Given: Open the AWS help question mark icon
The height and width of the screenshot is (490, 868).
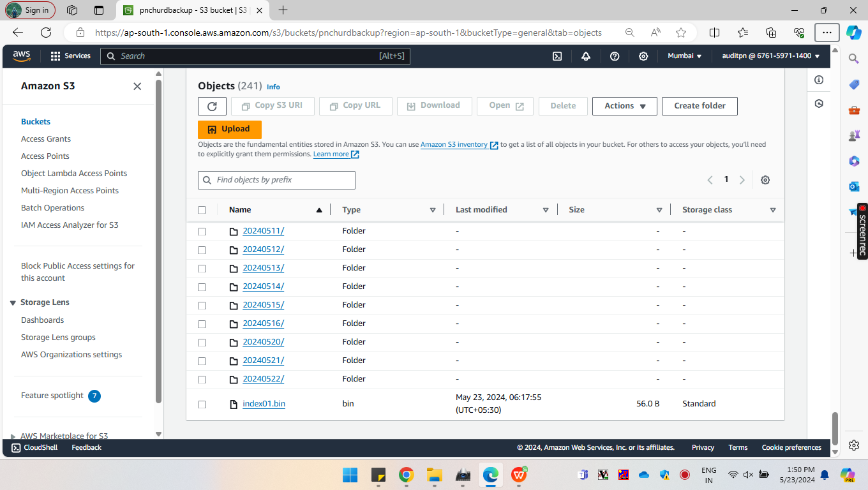Looking at the screenshot, I should (615, 56).
